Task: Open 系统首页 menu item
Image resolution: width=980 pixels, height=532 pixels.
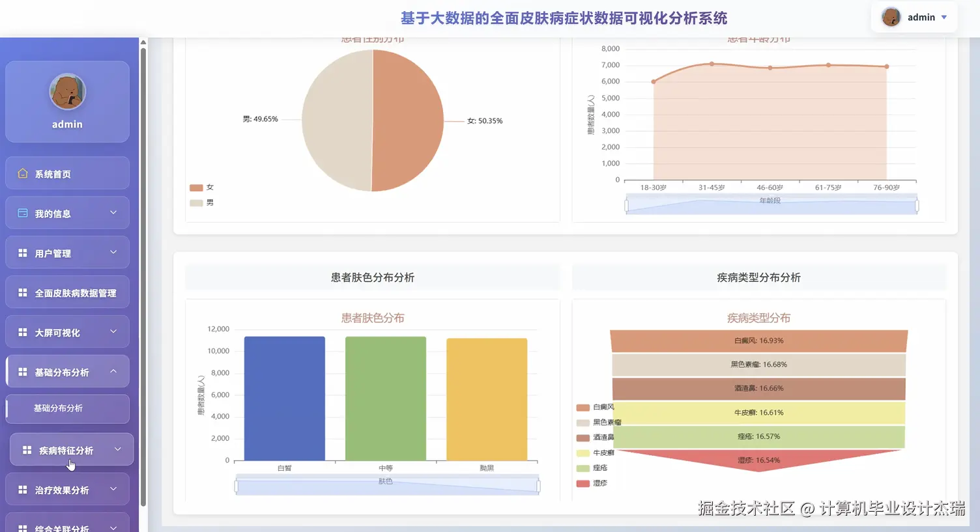Action: tap(68, 173)
